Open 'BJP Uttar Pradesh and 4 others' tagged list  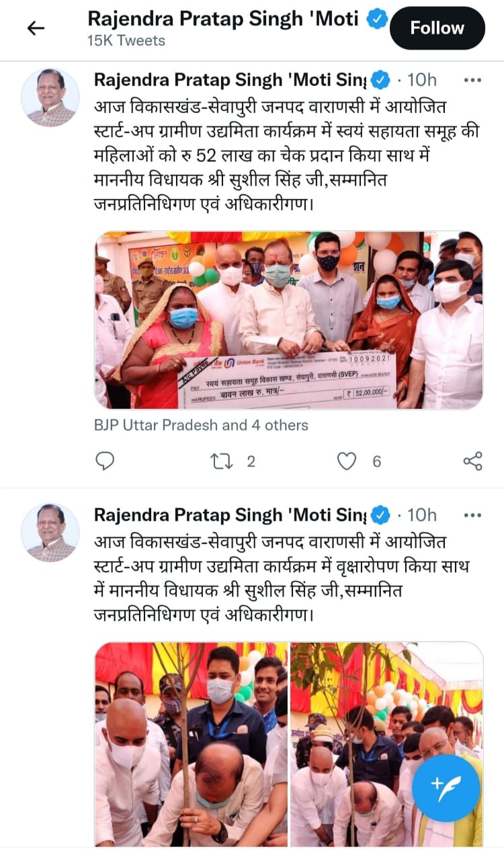click(x=202, y=425)
